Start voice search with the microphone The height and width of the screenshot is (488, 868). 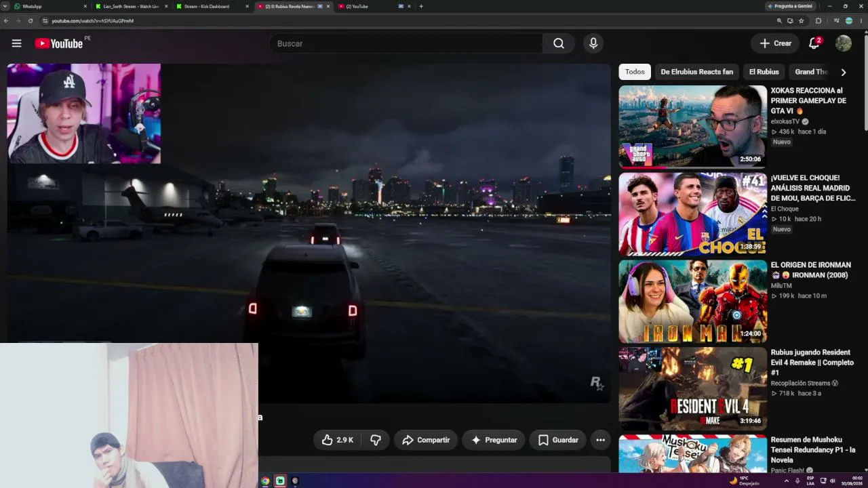[x=593, y=43]
